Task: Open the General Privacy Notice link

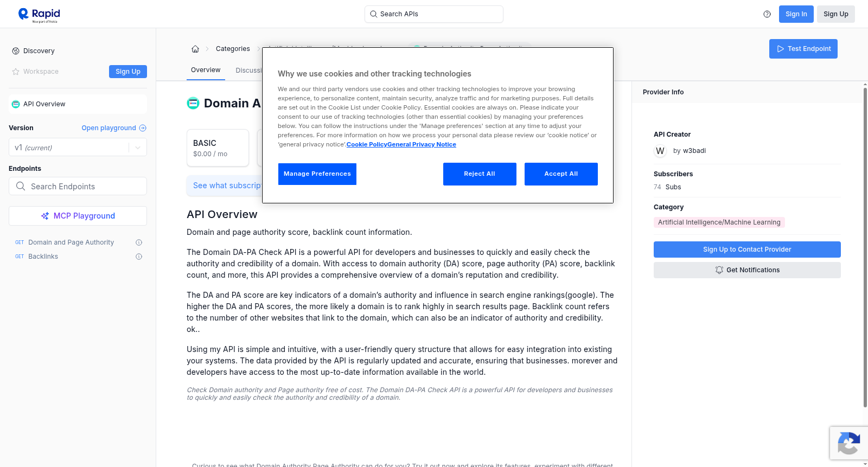Action: coord(422,144)
